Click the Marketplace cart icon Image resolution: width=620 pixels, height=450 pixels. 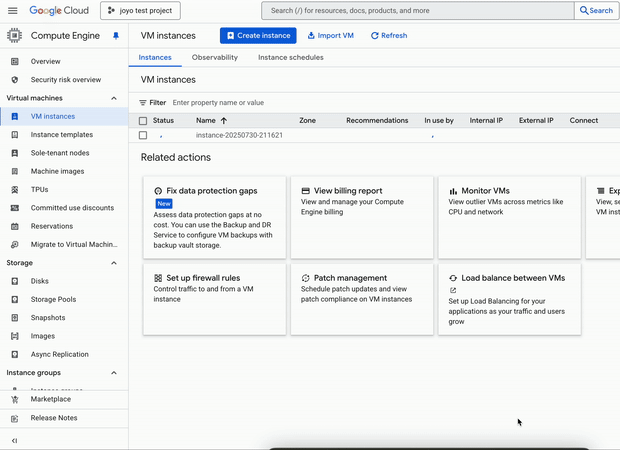14,399
